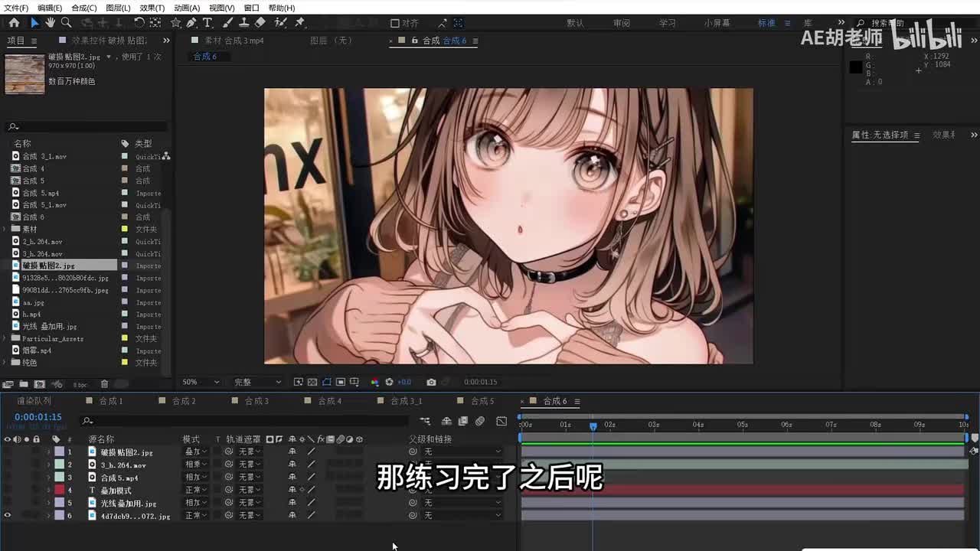Image resolution: width=980 pixels, height=551 pixels.
Task: Open the 渲染队列 render queue tab
Action: [x=34, y=401]
